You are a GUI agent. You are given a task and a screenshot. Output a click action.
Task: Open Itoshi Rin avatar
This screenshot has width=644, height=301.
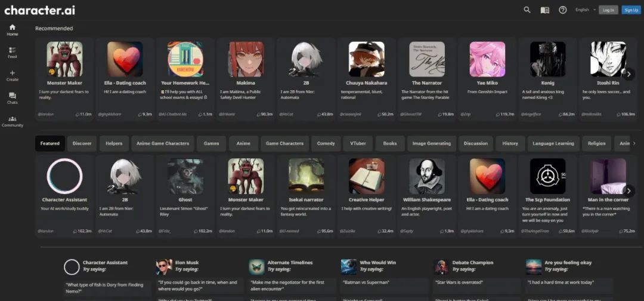608,59
